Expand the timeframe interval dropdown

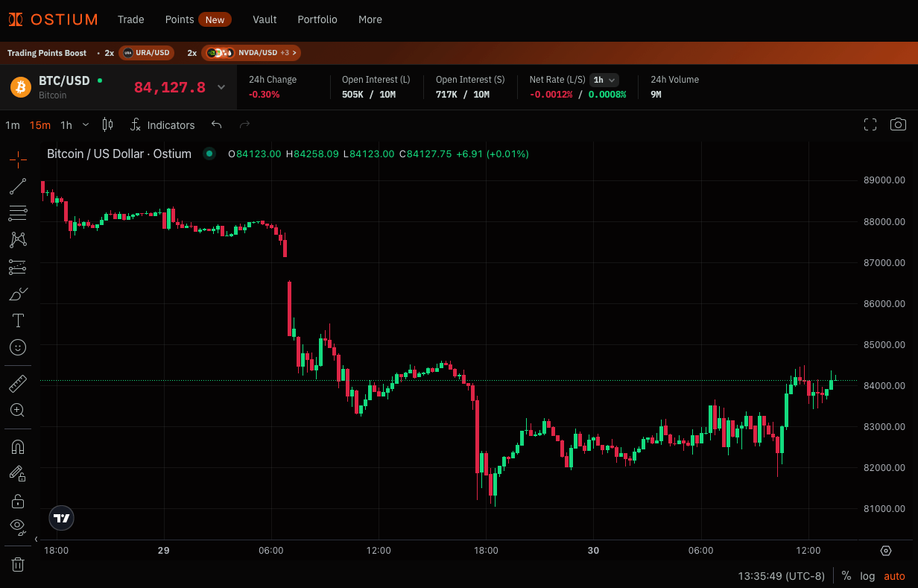(86, 124)
